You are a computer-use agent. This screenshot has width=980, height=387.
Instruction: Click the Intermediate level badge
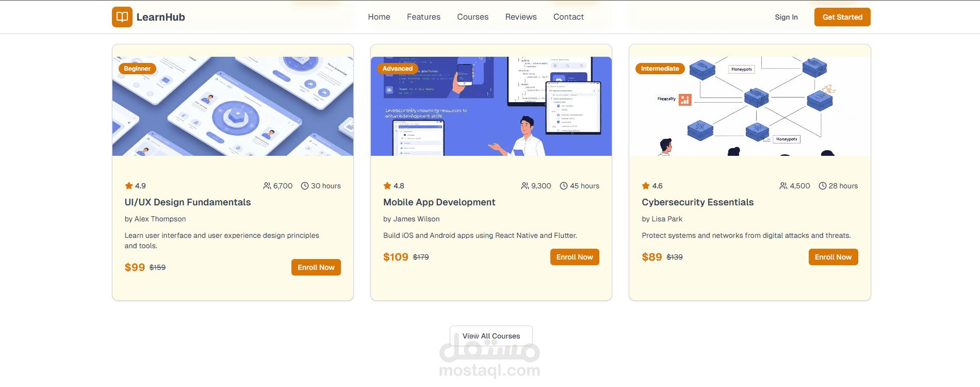660,69
